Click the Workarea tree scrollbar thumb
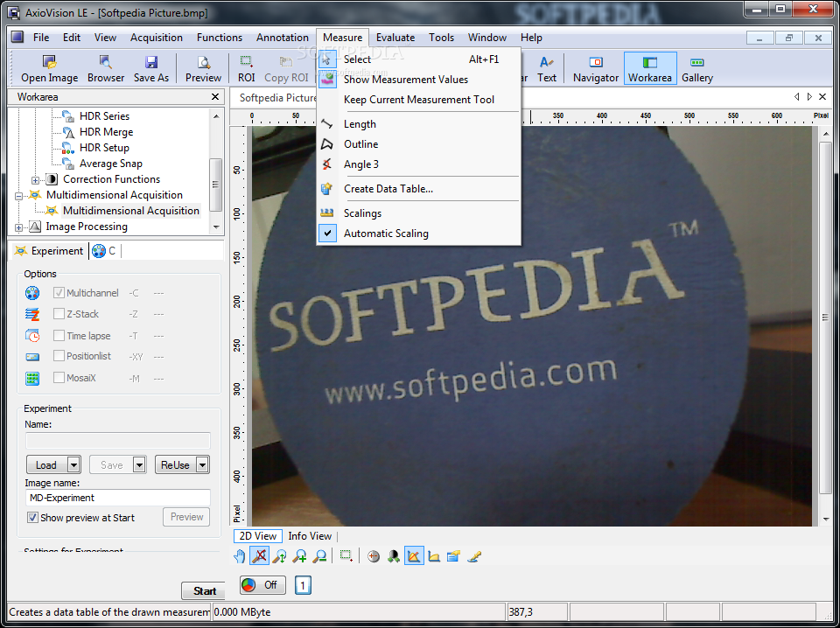This screenshot has width=840, height=628. coord(216,185)
